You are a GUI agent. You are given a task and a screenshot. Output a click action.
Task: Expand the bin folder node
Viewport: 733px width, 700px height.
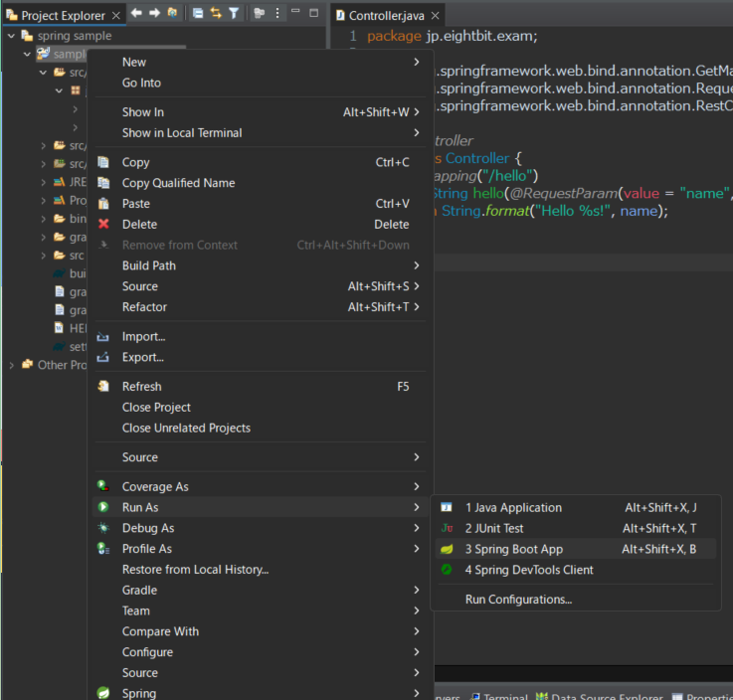[43, 219]
